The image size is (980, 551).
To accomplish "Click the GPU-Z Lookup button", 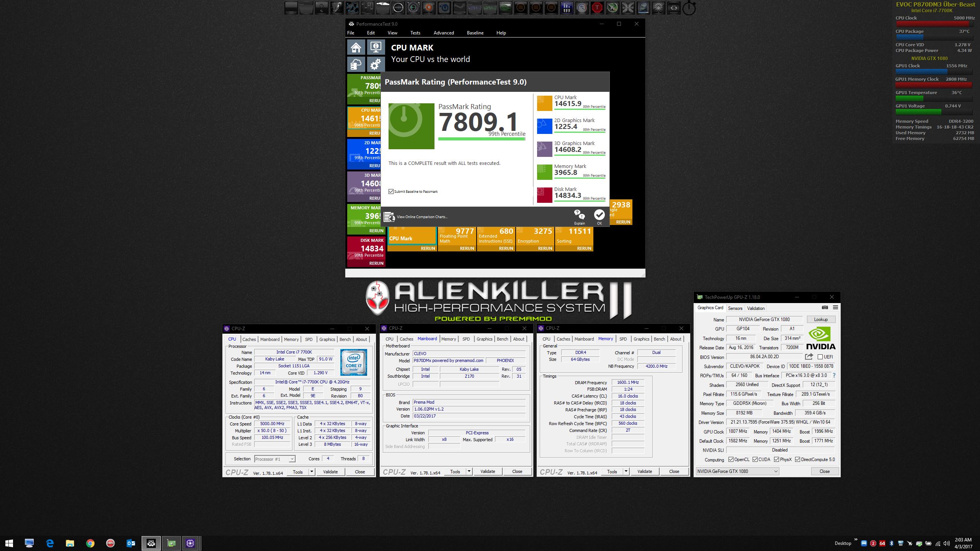I will coord(820,320).
